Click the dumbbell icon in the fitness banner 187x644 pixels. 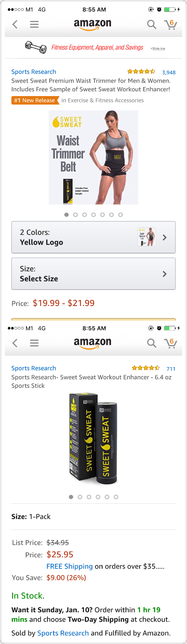click(x=36, y=47)
